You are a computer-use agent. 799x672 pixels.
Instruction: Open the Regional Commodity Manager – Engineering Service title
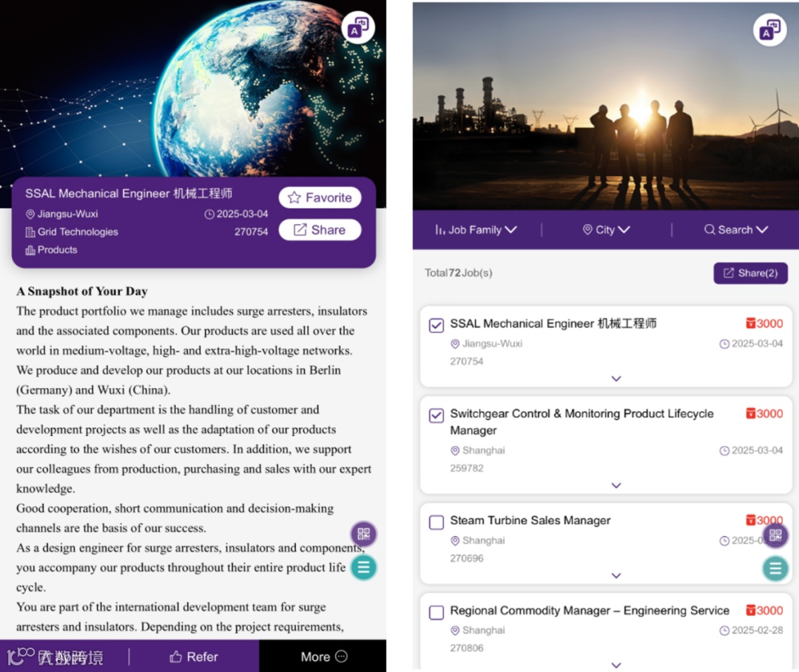590,611
